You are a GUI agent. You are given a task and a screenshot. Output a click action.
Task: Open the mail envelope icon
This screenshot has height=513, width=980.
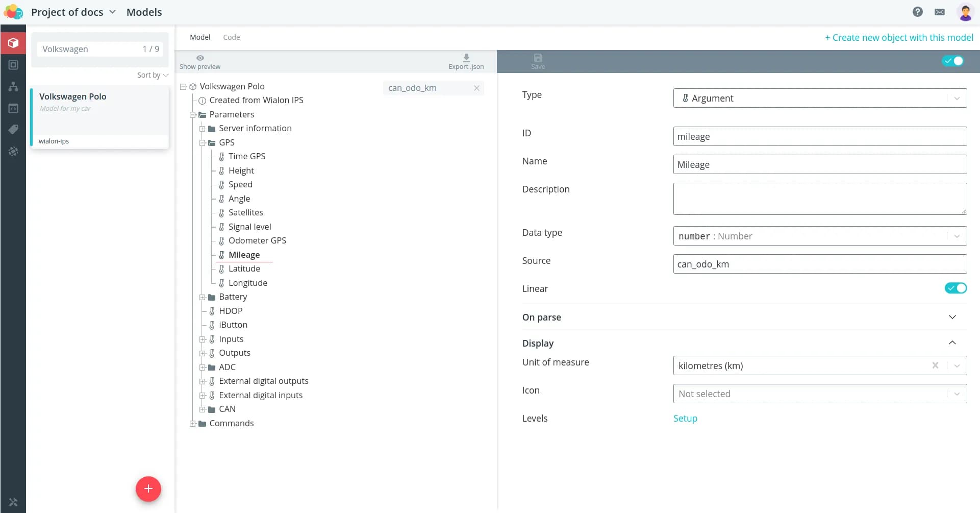[939, 12]
